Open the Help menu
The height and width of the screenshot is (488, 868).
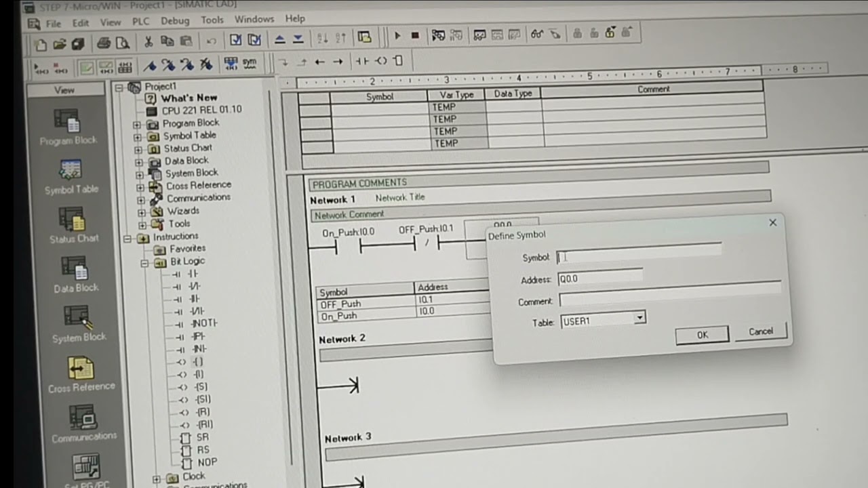pos(295,19)
